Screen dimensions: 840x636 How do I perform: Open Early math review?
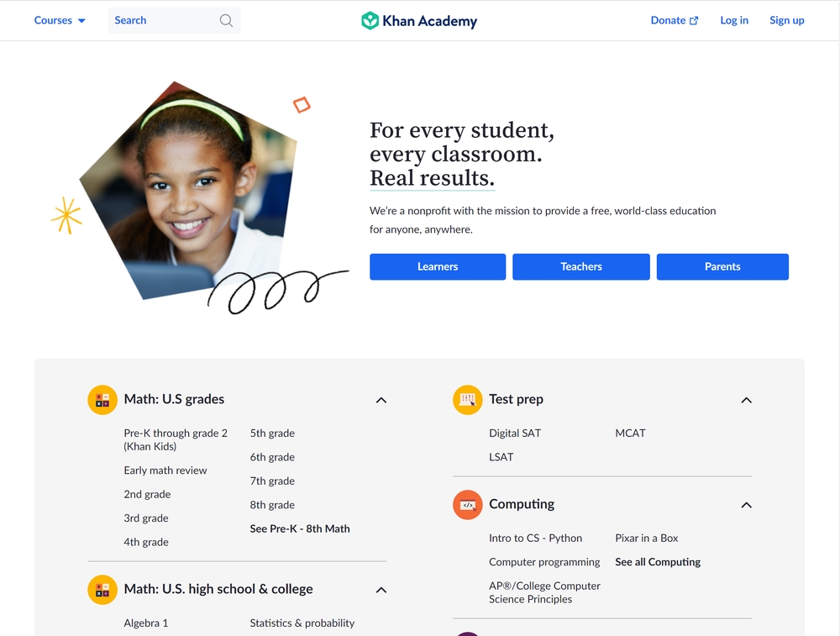tap(165, 470)
